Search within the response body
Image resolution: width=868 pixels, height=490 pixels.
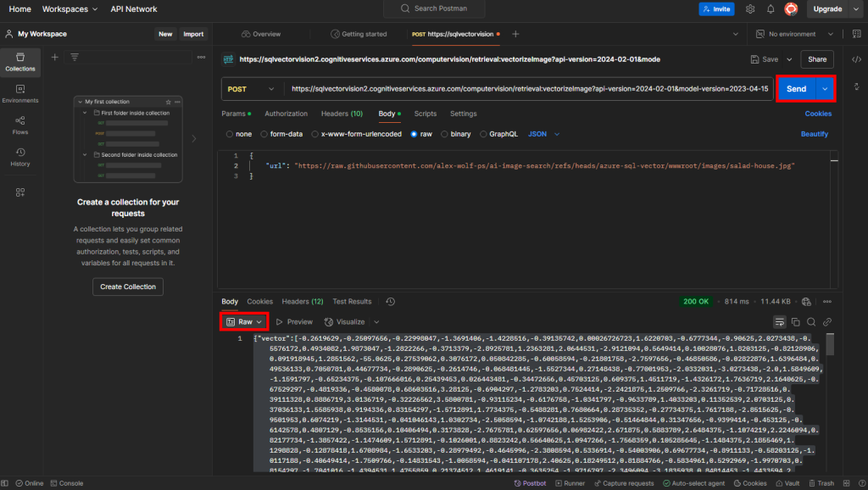811,322
